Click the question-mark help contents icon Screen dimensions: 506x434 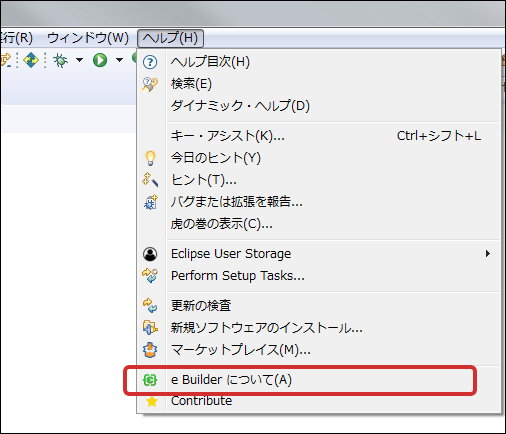pos(150,62)
